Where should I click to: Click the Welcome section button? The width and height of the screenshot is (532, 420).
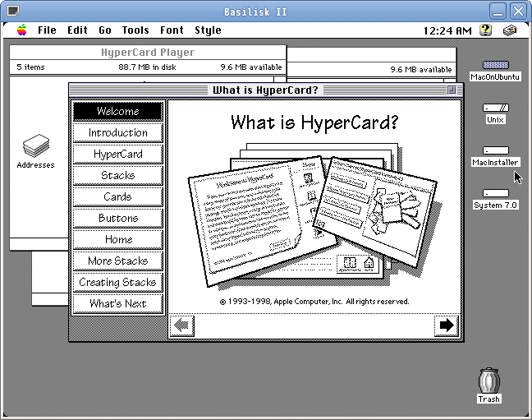[x=117, y=111]
